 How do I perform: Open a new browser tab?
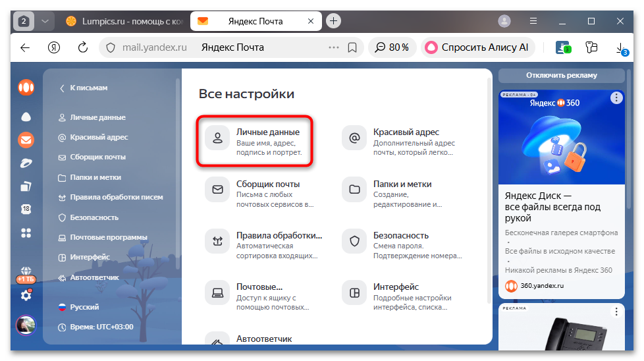click(x=333, y=21)
